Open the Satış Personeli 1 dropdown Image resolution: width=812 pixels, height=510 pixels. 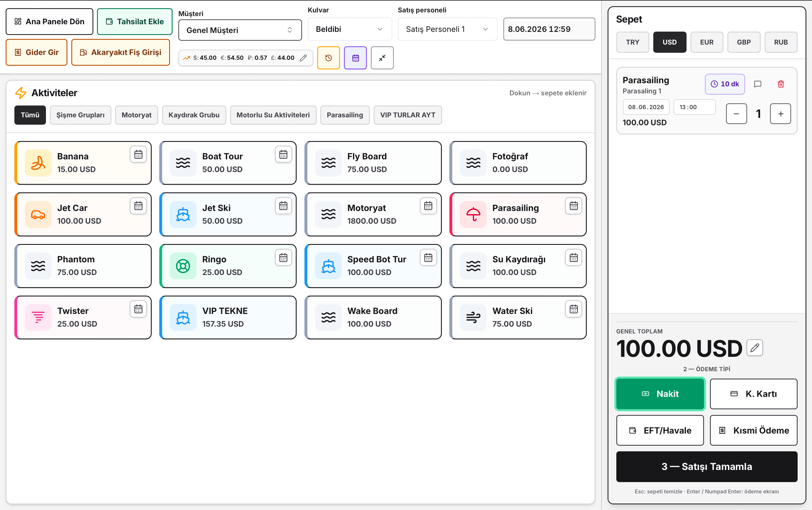coord(447,29)
